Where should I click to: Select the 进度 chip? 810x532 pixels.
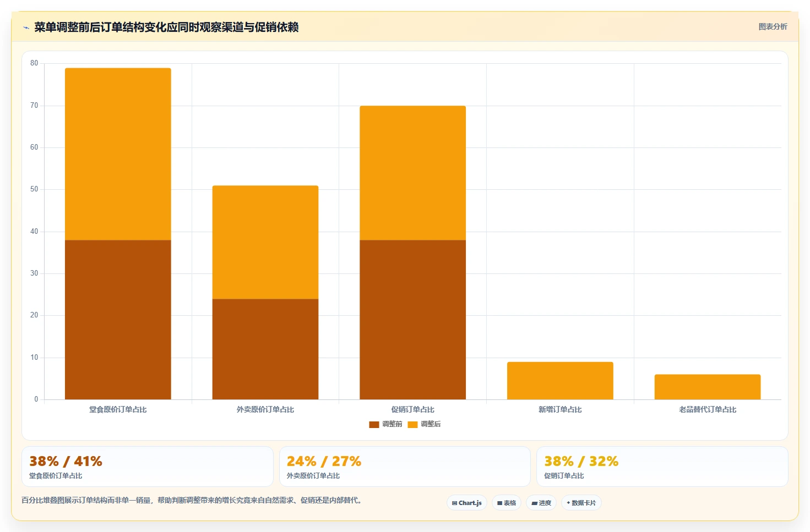tap(541, 503)
